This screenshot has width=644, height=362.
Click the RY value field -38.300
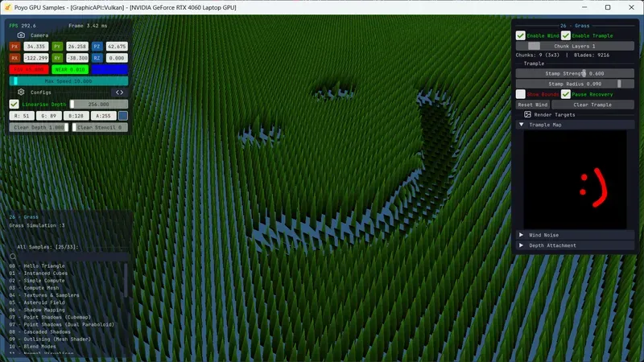click(77, 58)
